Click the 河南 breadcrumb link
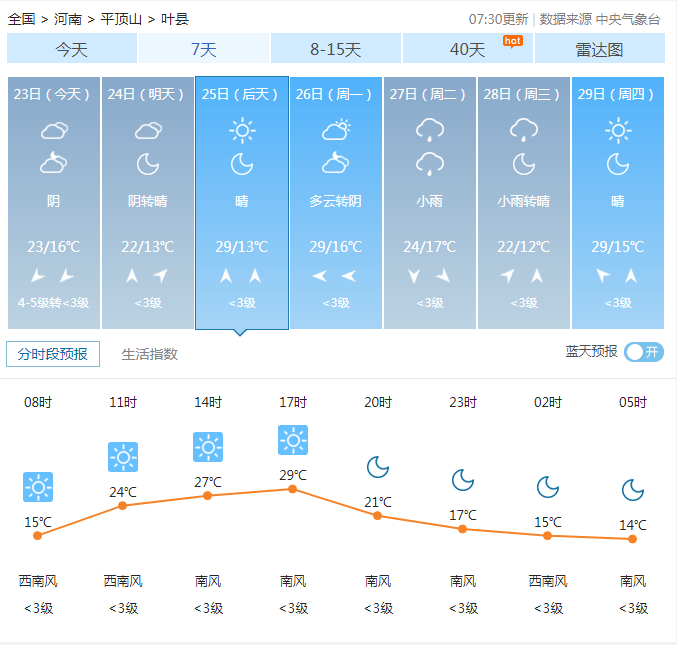Image resolution: width=677 pixels, height=645 pixels. tap(68, 19)
